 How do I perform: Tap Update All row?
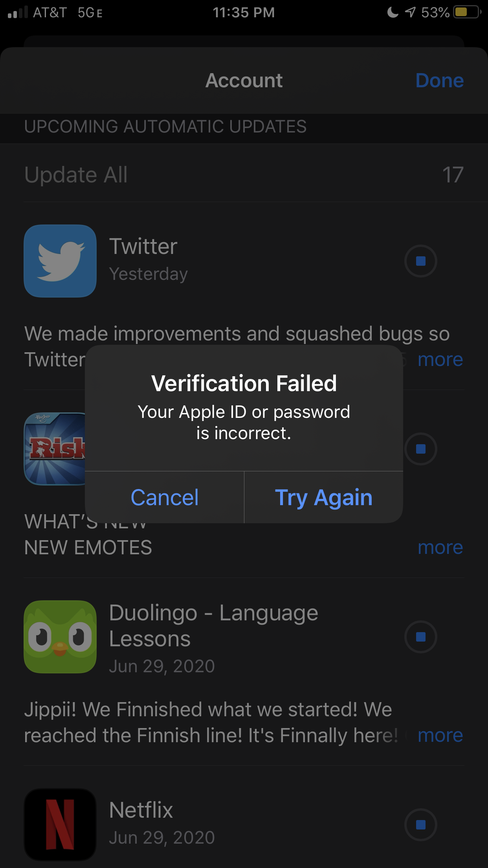coord(76,175)
